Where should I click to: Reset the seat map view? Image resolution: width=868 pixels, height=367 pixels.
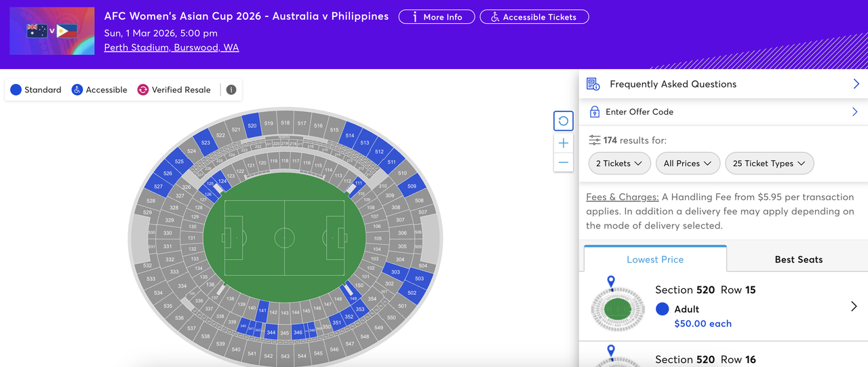click(564, 121)
